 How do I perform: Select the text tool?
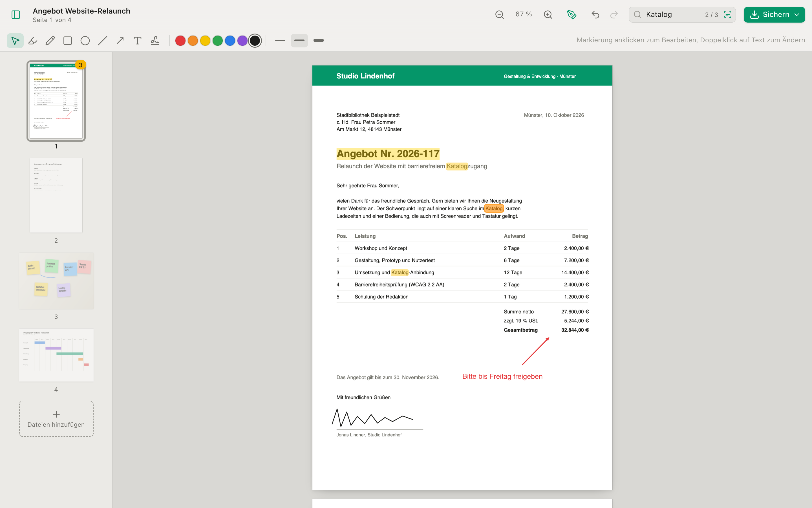138,41
